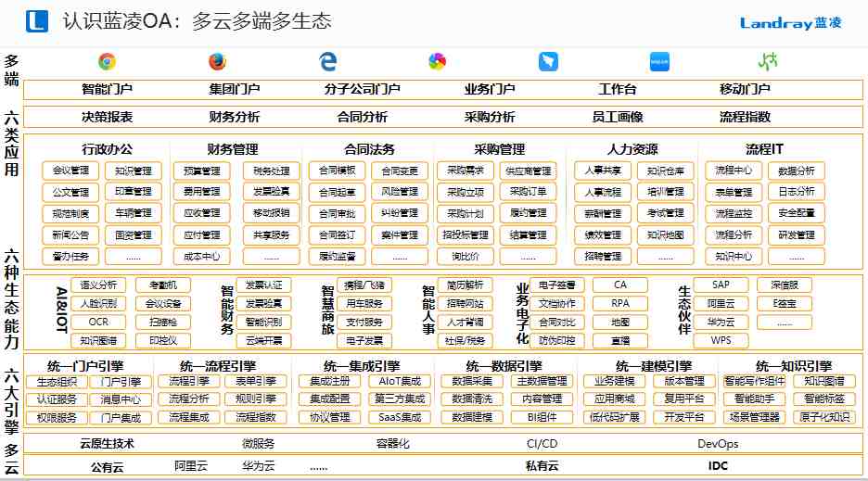Click the blue DingTalk wing icon
Image resolution: width=868 pixels, height=481 pixels.
tap(548, 61)
